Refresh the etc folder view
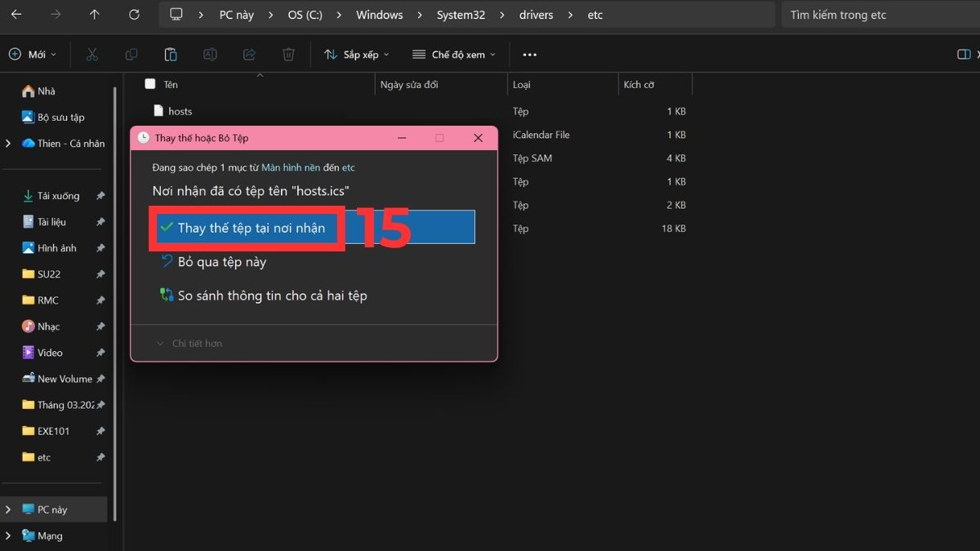 [x=133, y=14]
